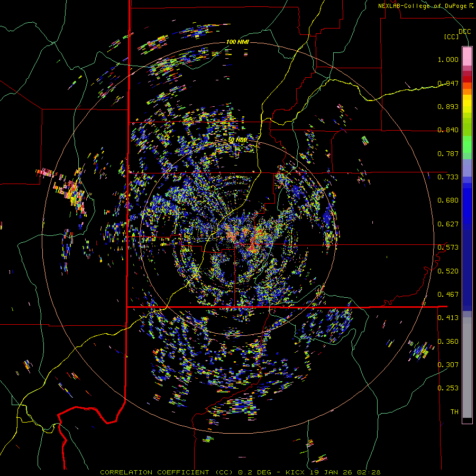Select the 0.627 scale value
Image resolution: width=476 pixels, height=476 pixels.
[x=448, y=224]
